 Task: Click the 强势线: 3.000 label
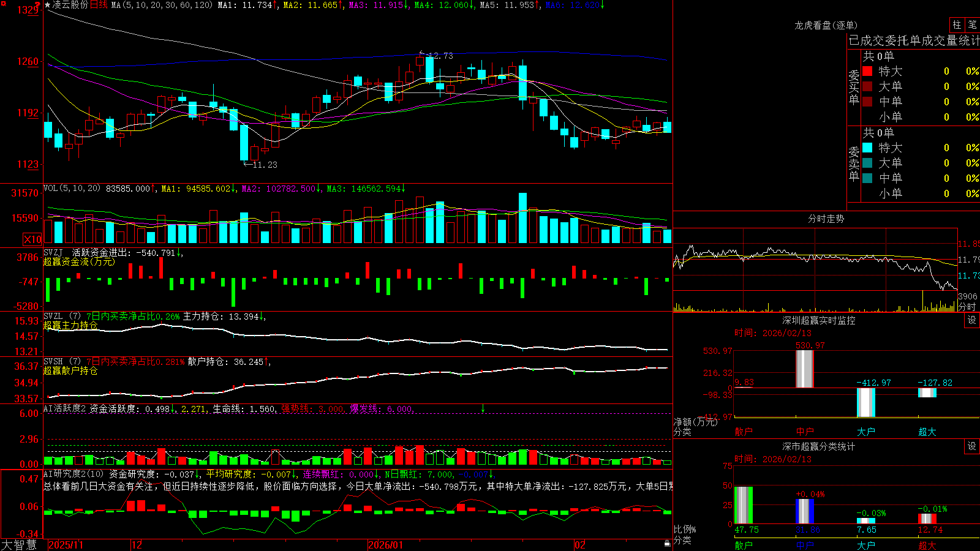click(313, 408)
